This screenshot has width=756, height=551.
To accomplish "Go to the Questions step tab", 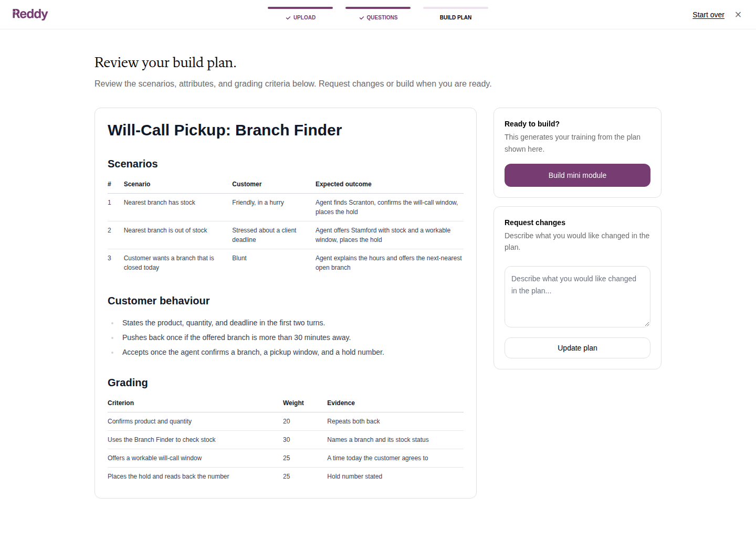I will tap(378, 15).
